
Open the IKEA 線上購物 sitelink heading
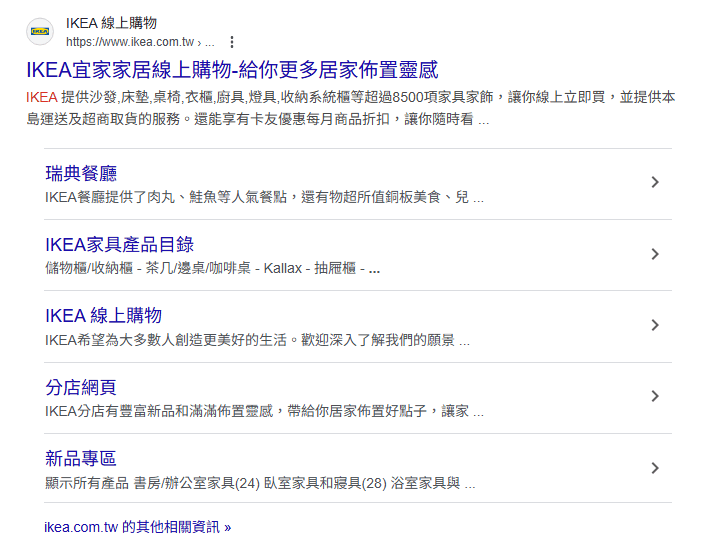(103, 316)
